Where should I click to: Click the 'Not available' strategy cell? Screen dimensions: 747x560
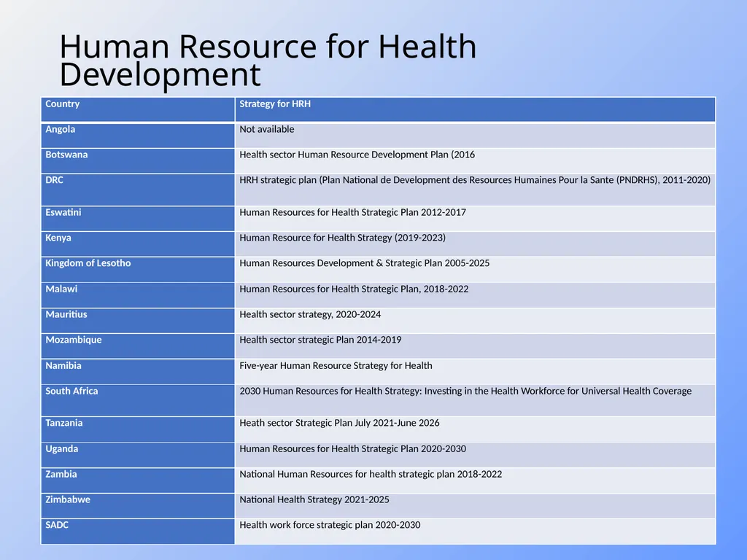coord(475,135)
